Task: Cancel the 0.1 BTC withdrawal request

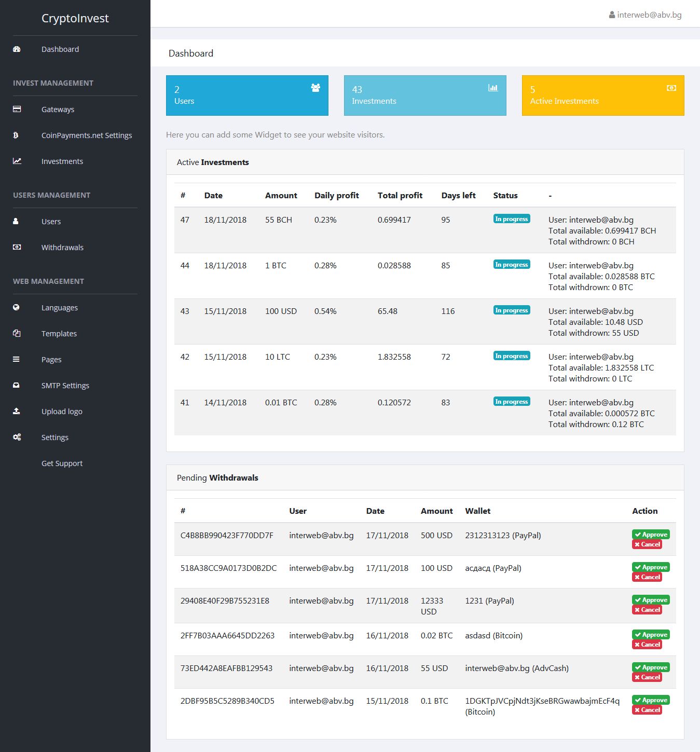Action: click(x=647, y=710)
